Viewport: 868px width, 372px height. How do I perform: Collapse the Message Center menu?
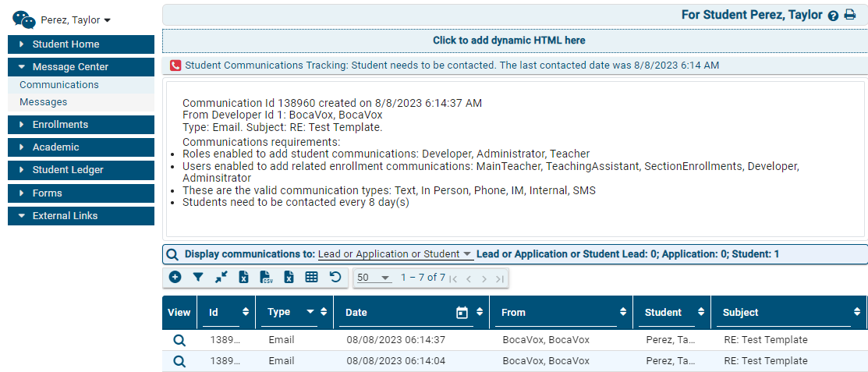point(81,67)
